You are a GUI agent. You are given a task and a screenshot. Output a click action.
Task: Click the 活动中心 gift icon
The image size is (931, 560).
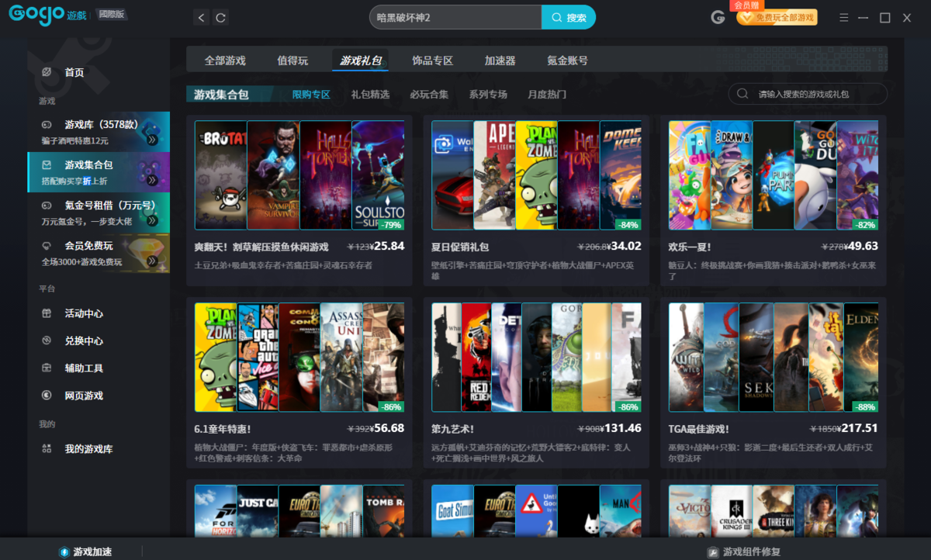[x=47, y=313]
